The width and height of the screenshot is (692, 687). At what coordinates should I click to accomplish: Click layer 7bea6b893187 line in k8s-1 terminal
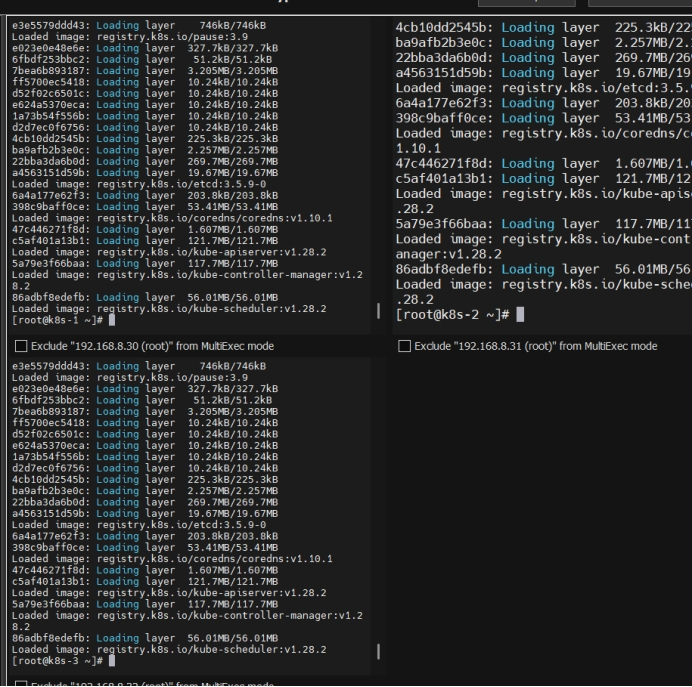pos(145,71)
